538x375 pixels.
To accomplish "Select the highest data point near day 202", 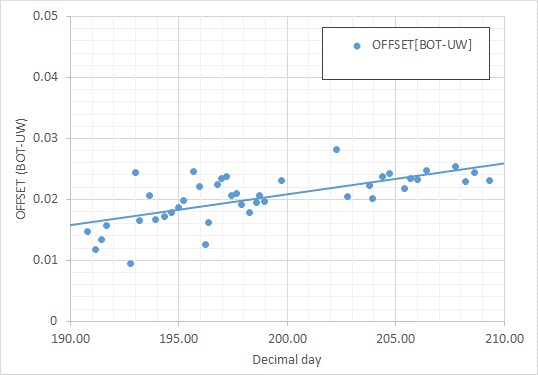I will click(336, 150).
